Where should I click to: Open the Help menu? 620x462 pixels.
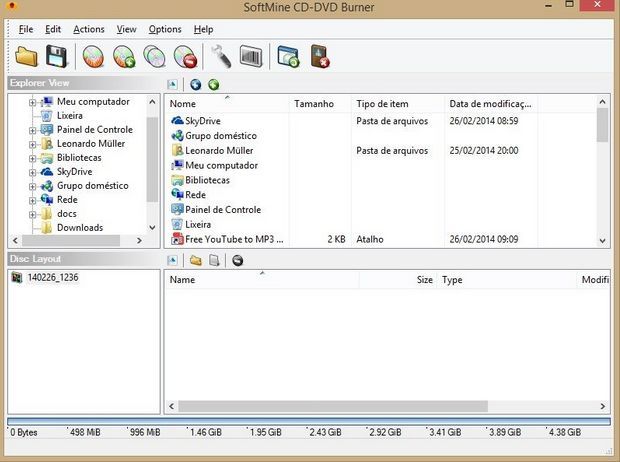tap(204, 29)
